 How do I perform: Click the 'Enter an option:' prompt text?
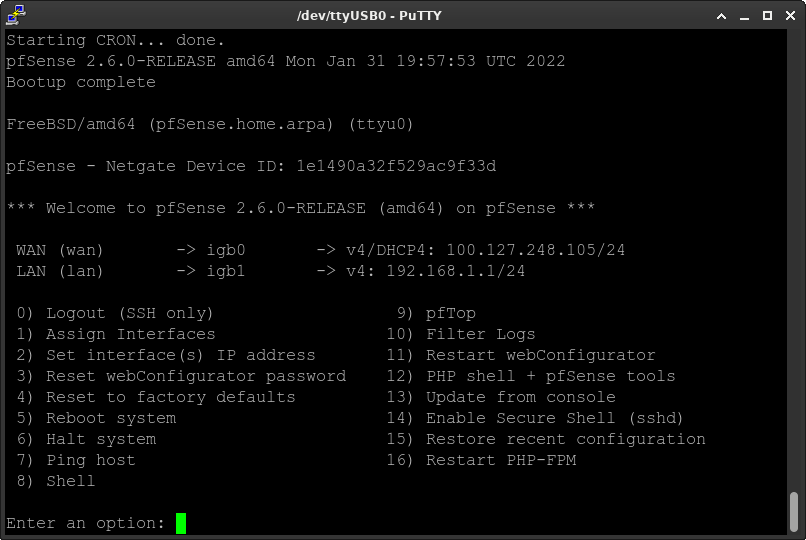point(85,523)
